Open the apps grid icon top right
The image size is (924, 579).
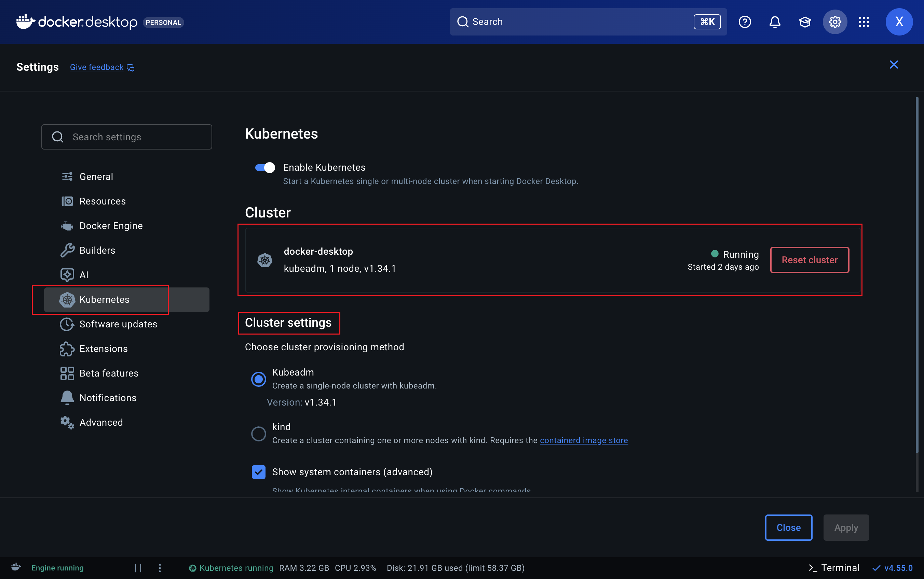click(x=864, y=22)
